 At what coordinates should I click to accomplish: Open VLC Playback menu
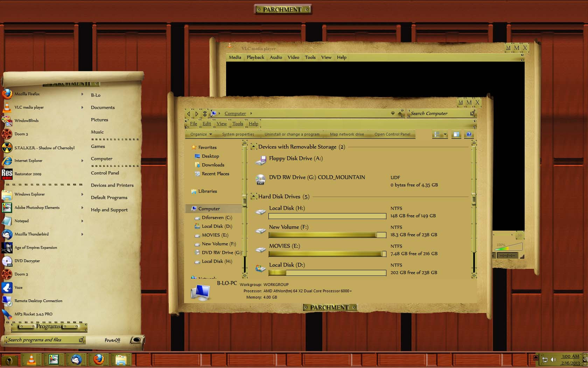255,57
